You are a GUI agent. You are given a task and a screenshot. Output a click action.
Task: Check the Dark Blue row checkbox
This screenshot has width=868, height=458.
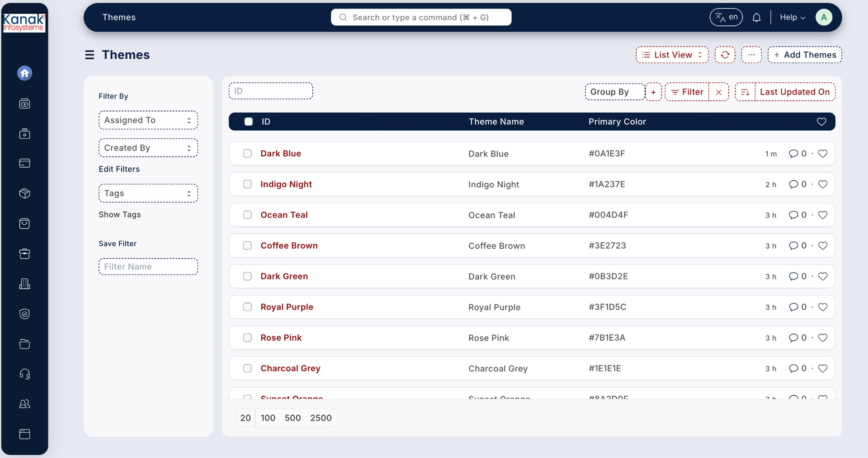[x=247, y=153]
